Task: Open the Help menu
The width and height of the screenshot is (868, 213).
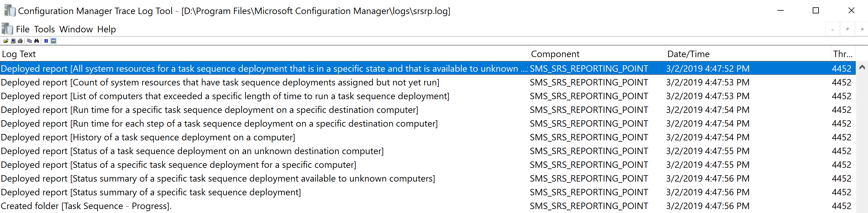Action: click(x=107, y=29)
